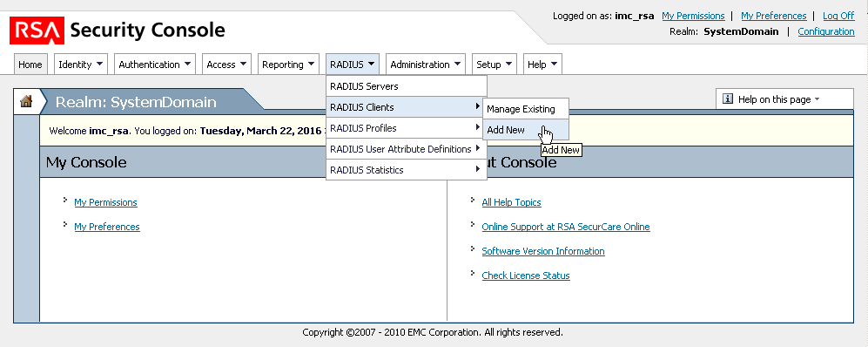The width and height of the screenshot is (868, 347).
Task: Click the home icon beside Realm header
Action: (26, 101)
